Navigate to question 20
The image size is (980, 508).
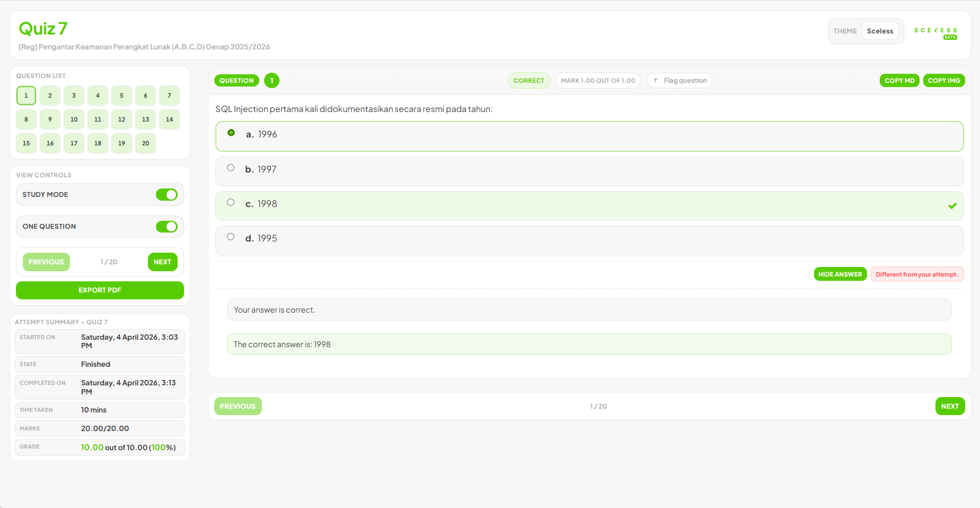point(145,143)
